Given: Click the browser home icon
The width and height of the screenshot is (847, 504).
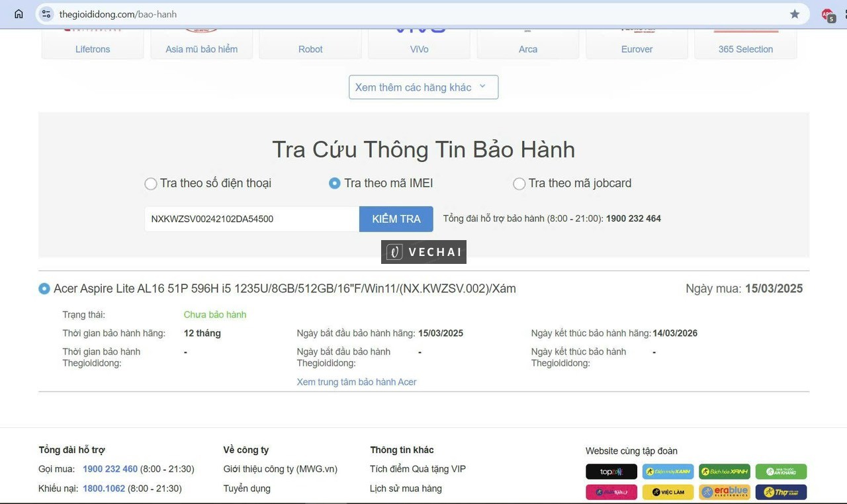Looking at the screenshot, I should 19,14.
